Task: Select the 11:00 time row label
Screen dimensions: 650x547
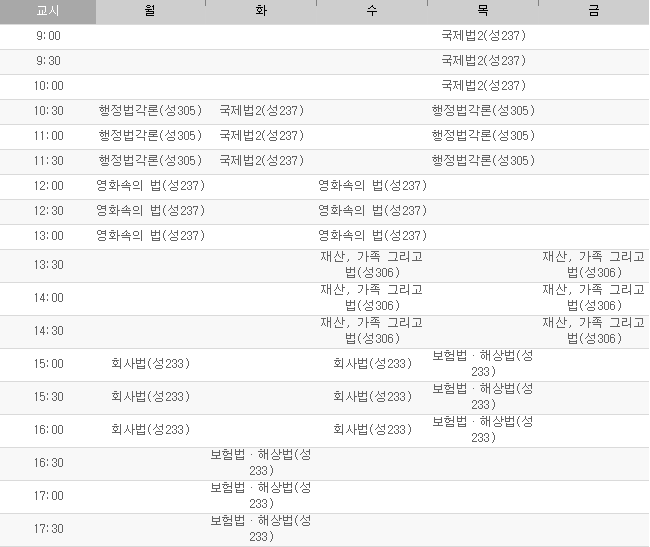Action: pos(49,136)
